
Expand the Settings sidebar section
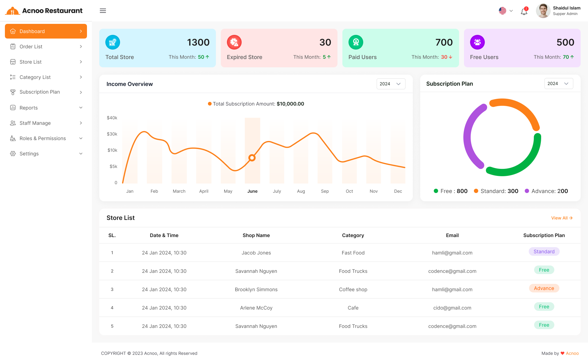click(x=46, y=154)
